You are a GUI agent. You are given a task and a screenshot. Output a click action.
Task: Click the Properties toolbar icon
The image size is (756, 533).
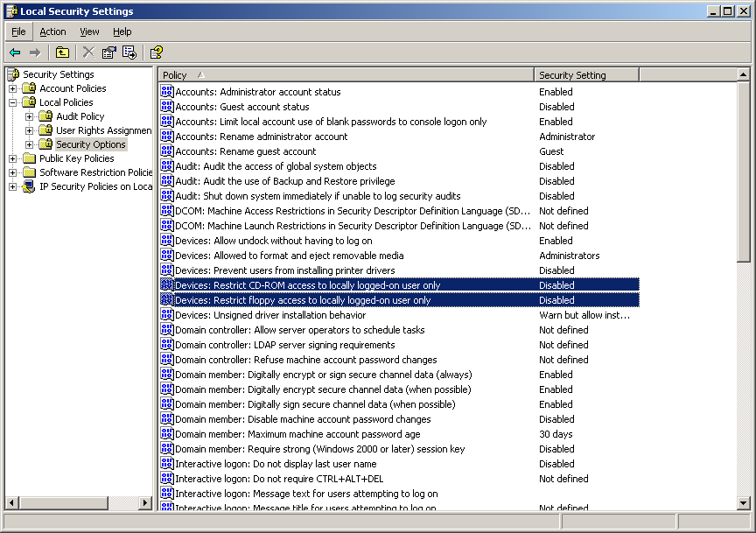109,53
